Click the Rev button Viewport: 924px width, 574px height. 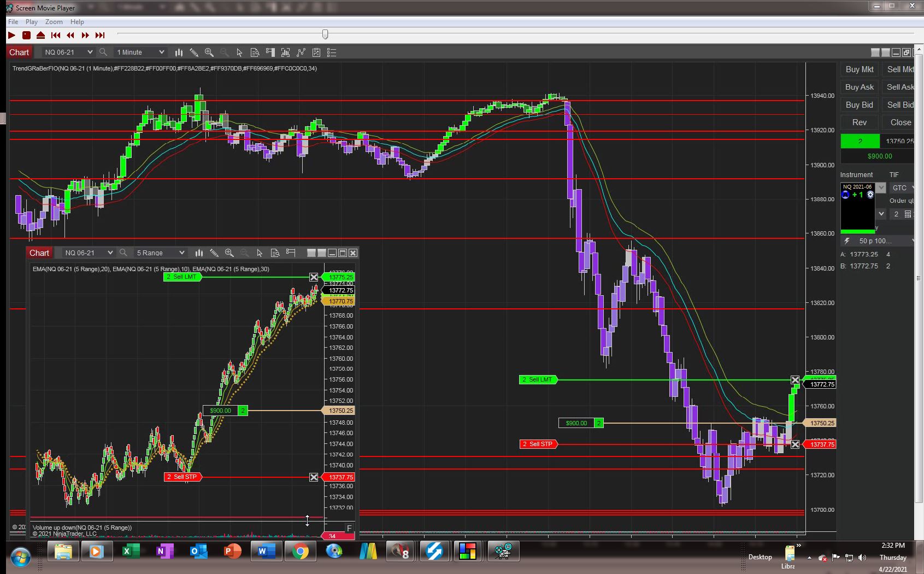tap(860, 122)
